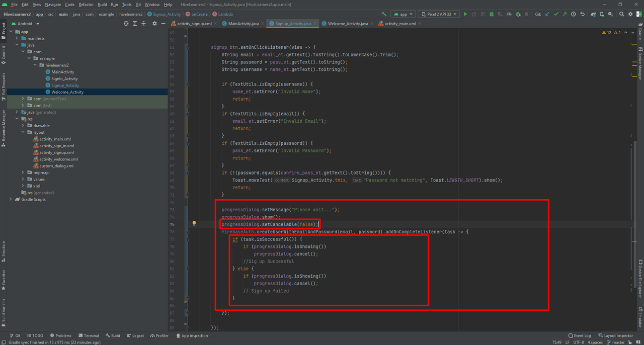Collapse the hivelearners2 package arrow
The width and height of the screenshot is (644, 345).
point(35,65)
